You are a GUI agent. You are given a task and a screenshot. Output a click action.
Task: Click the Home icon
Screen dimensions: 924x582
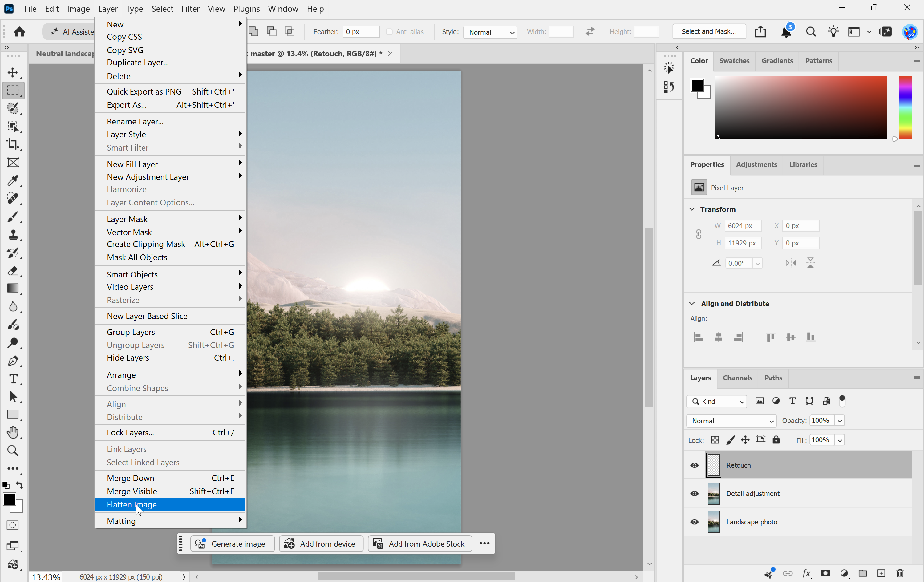coord(20,31)
